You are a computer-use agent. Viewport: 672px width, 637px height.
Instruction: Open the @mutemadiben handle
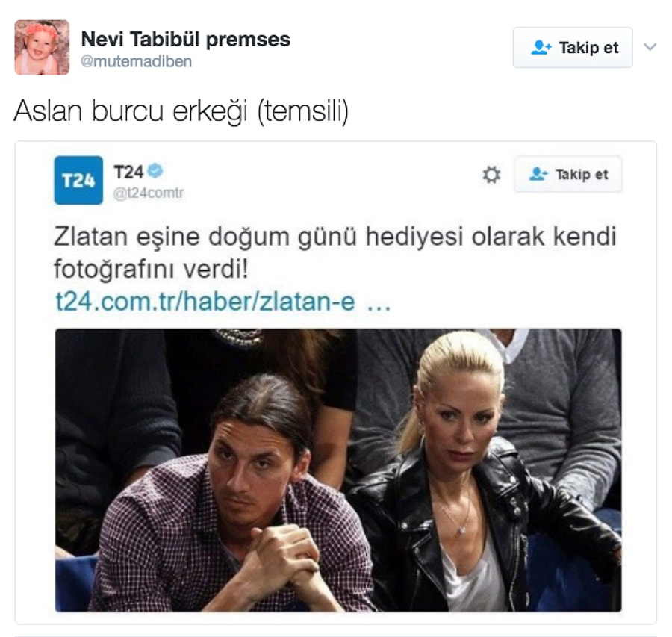[137, 62]
